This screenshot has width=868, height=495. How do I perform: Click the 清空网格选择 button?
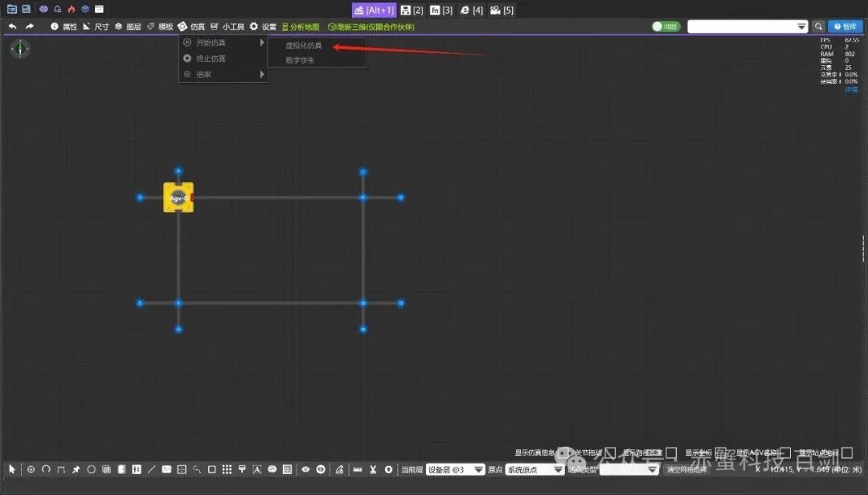[x=687, y=469]
